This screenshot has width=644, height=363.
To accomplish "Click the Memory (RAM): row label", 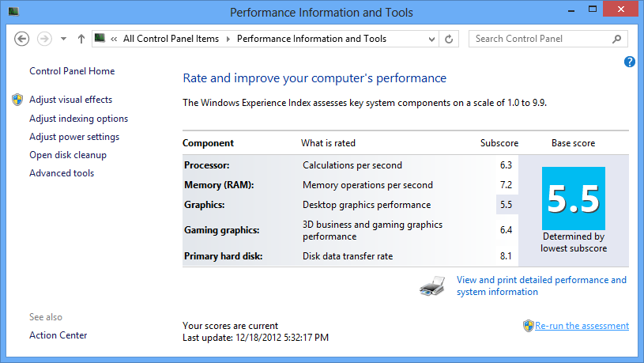I will point(219,185).
